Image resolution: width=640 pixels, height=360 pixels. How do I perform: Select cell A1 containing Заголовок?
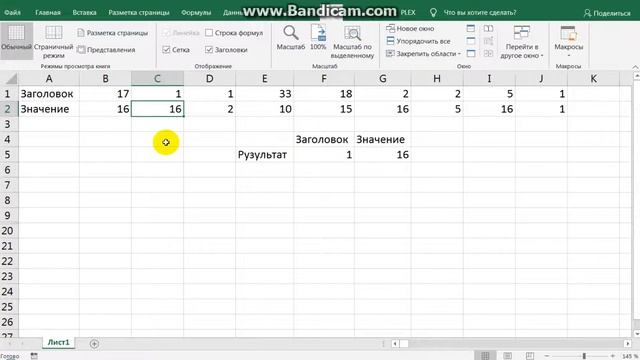pyautogui.click(x=49, y=94)
